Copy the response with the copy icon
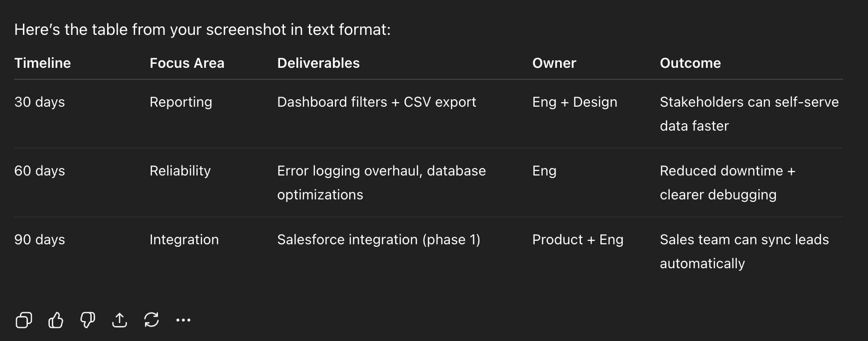Screen dimensions: 868x341 coord(24,320)
